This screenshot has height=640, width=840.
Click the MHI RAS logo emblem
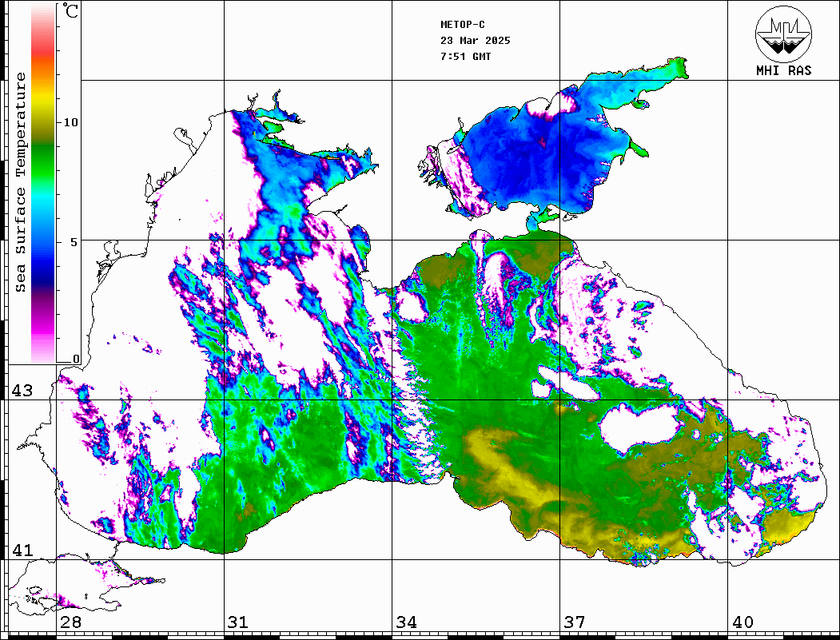click(783, 34)
